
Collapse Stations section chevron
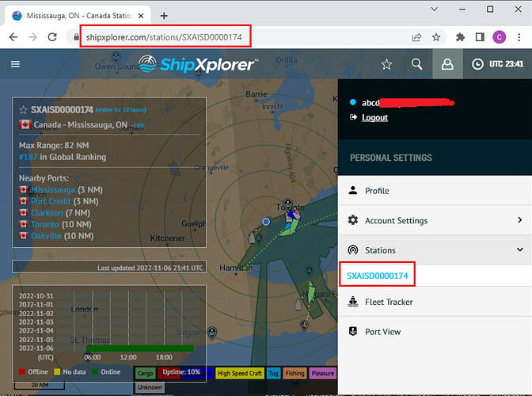point(520,249)
